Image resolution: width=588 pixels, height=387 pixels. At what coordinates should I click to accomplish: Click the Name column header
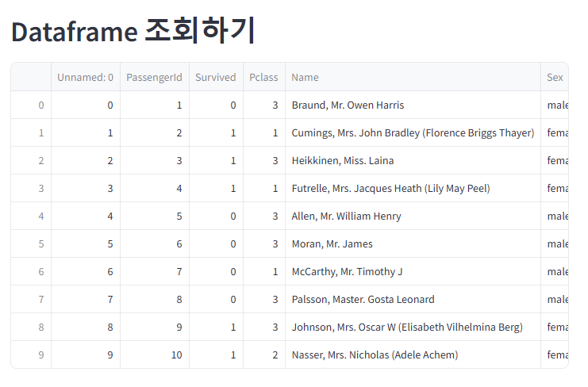[x=413, y=77]
